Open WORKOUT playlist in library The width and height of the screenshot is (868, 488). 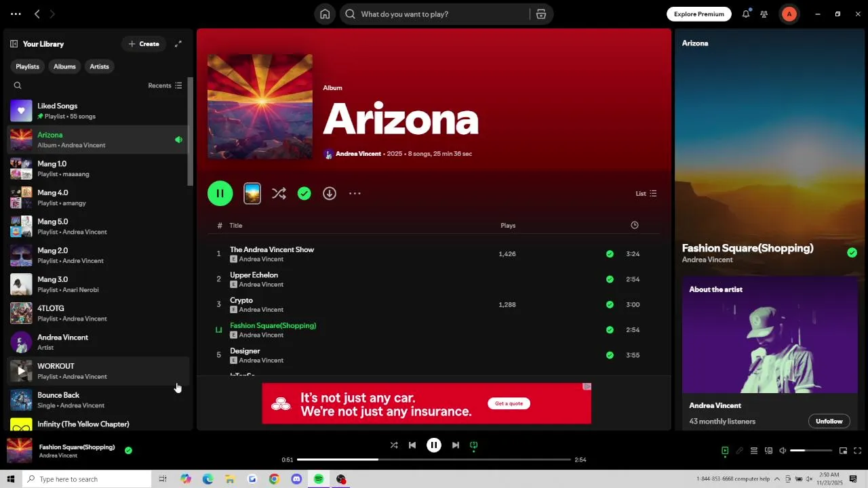[98, 371]
